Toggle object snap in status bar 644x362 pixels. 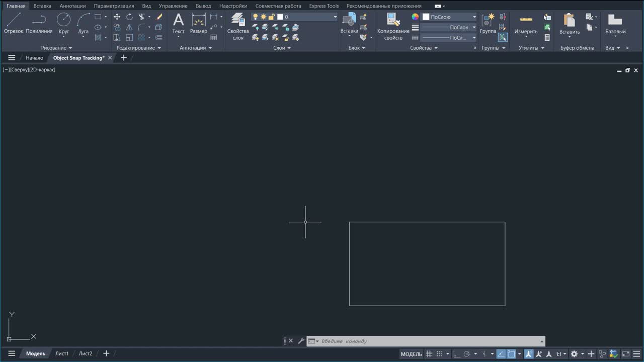(511, 354)
